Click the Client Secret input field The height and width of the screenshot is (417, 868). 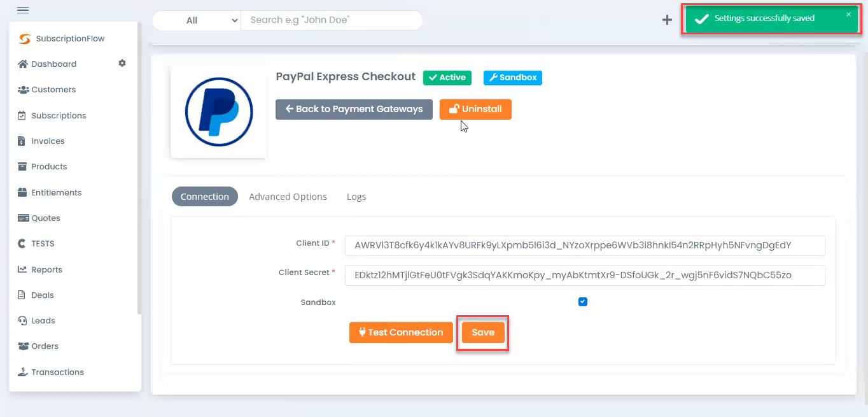pyautogui.click(x=585, y=275)
